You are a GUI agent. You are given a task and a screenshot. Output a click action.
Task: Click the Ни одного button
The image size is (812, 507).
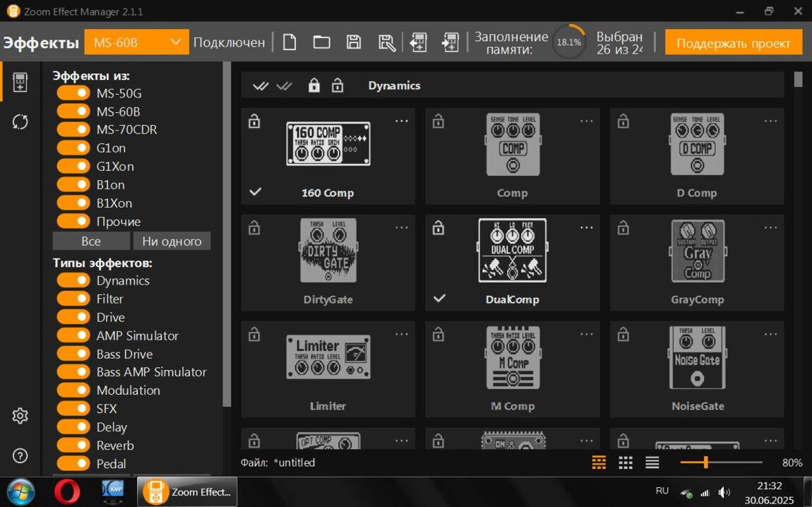(x=172, y=241)
